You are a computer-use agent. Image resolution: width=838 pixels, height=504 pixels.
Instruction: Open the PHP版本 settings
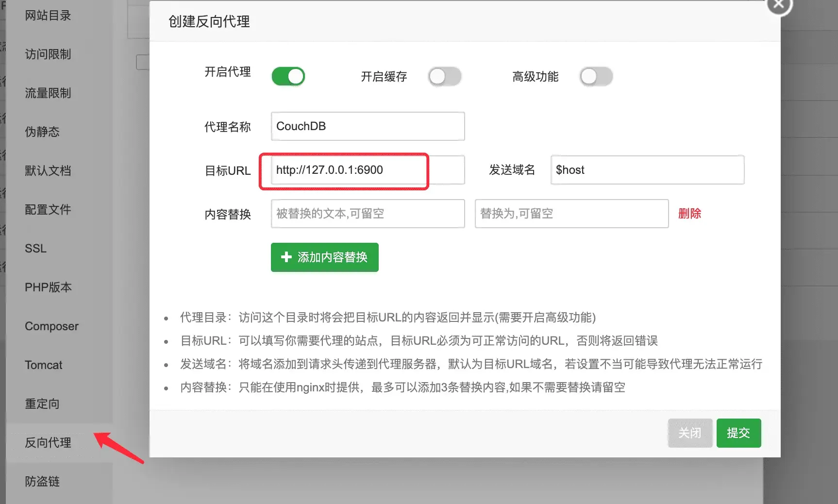pos(49,287)
